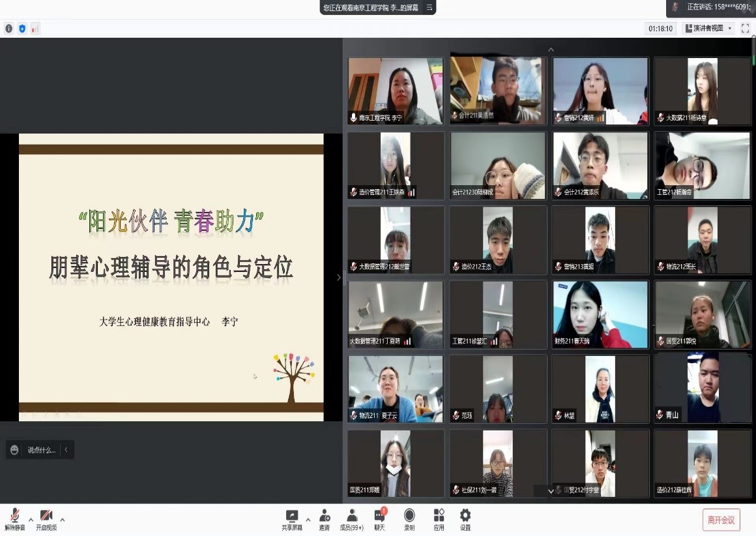The width and height of the screenshot is (756, 536).
Task: Expand video options arrow beside camera
Action: coord(62,520)
